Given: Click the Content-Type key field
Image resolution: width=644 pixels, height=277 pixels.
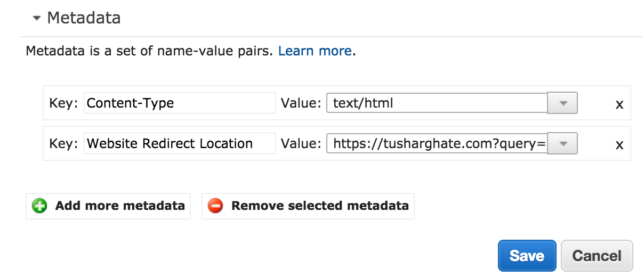Looking at the screenshot, I should [180, 103].
